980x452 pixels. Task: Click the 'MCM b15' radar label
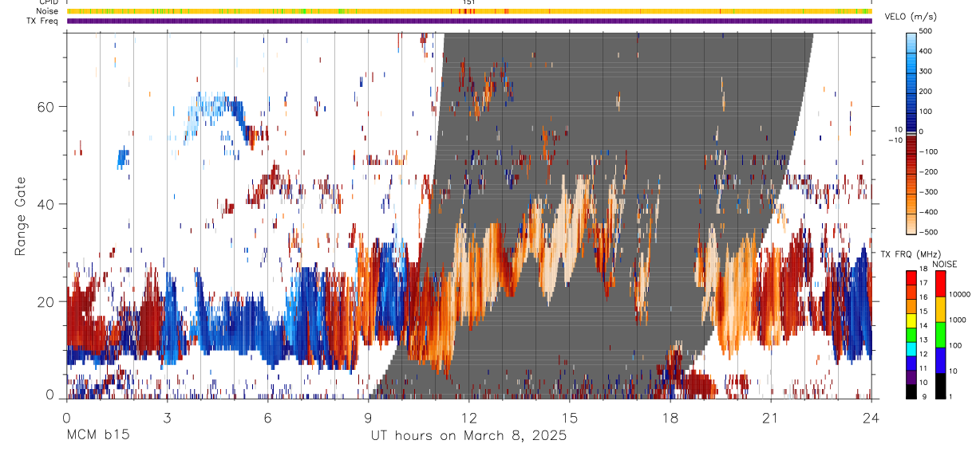pos(97,436)
